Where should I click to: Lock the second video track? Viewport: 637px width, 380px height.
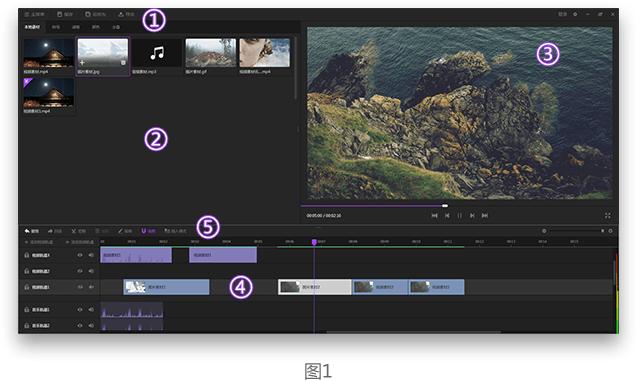click(x=27, y=271)
